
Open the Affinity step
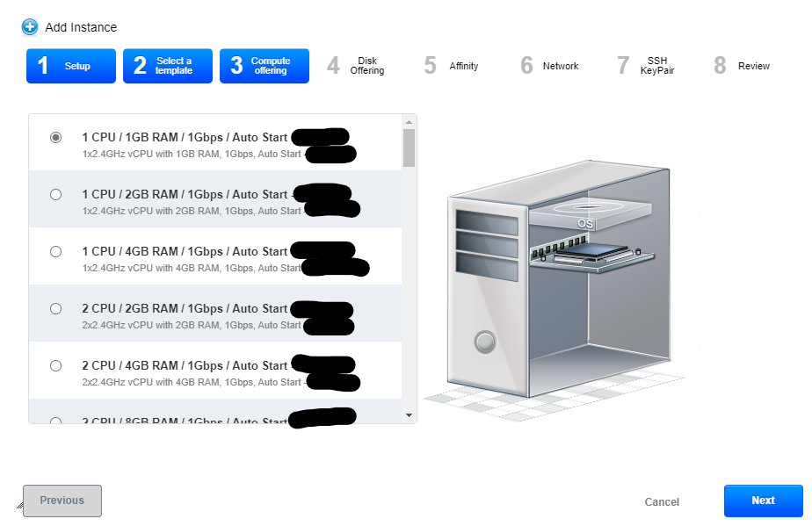point(451,66)
